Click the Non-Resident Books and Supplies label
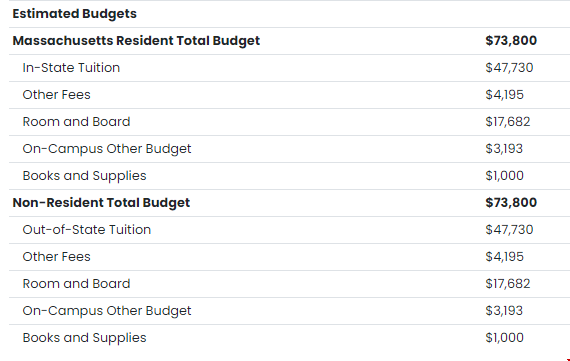The height and width of the screenshot is (361, 570). click(x=84, y=338)
